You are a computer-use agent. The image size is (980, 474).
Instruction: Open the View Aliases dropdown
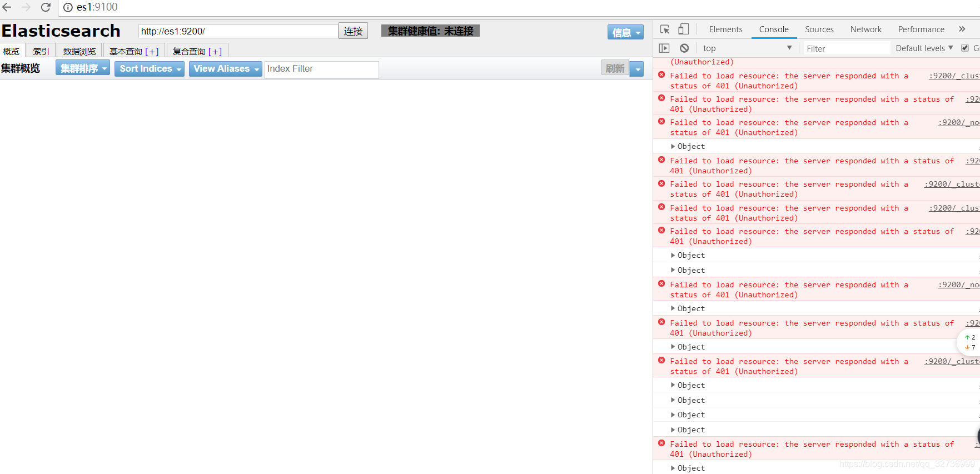click(225, 68)
